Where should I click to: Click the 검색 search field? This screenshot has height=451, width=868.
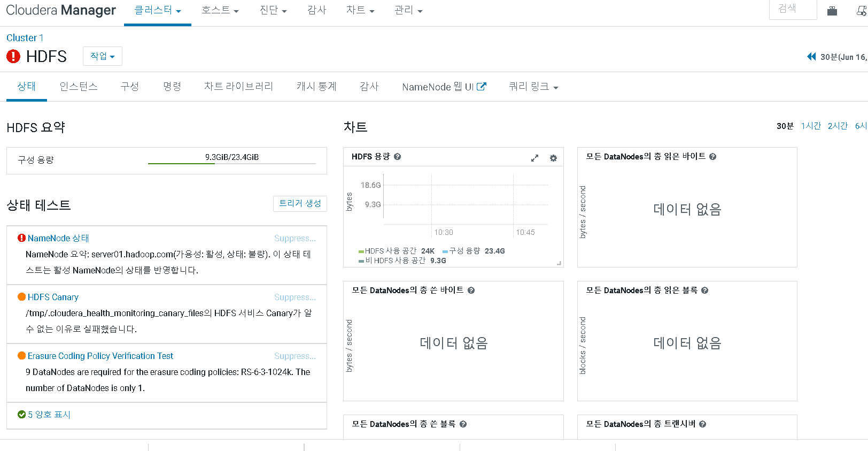tap(793, 9)
